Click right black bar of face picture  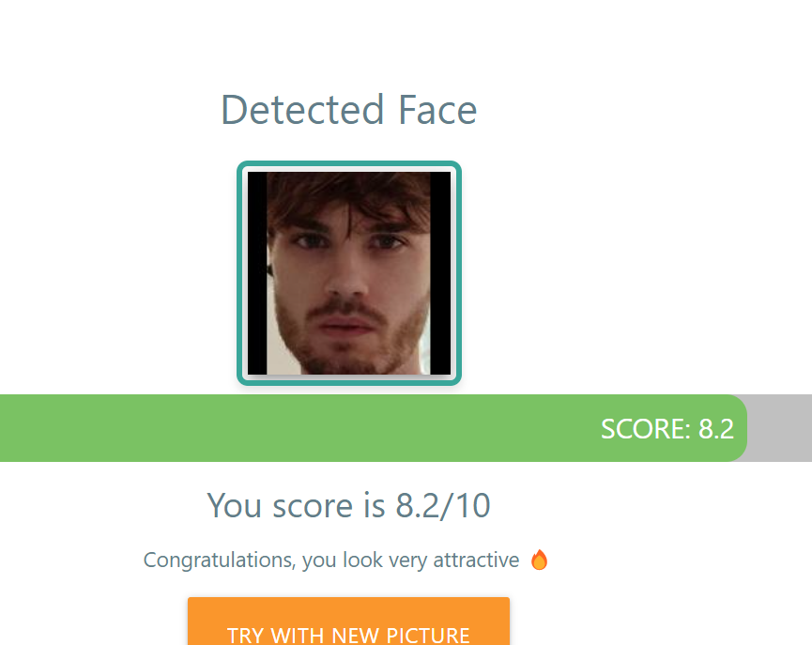[x=440, y=273]
